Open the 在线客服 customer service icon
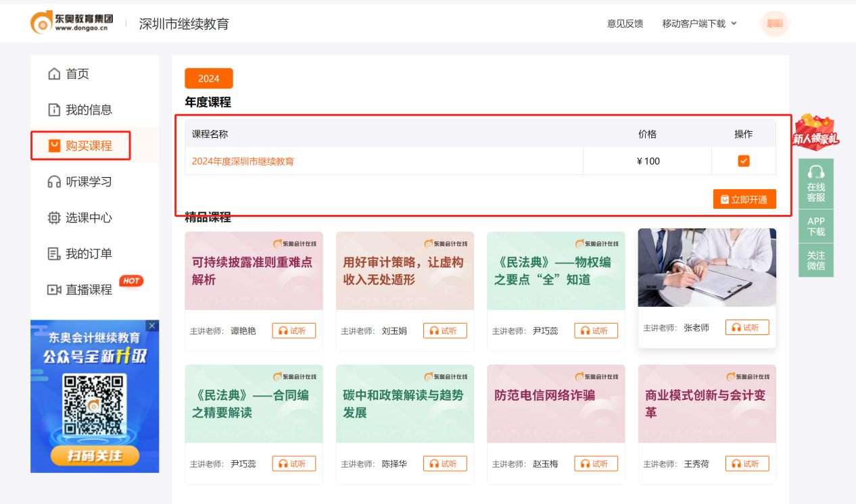 click(x=815, y=172)
